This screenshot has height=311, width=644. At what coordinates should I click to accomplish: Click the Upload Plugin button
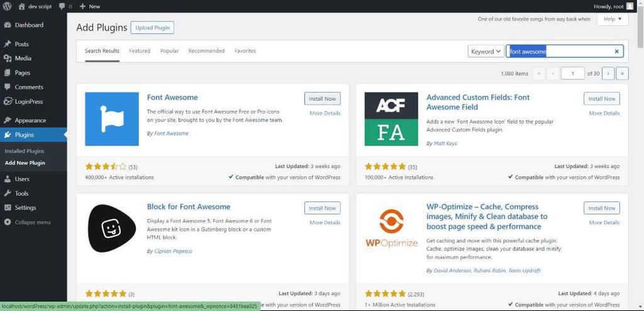152,28
